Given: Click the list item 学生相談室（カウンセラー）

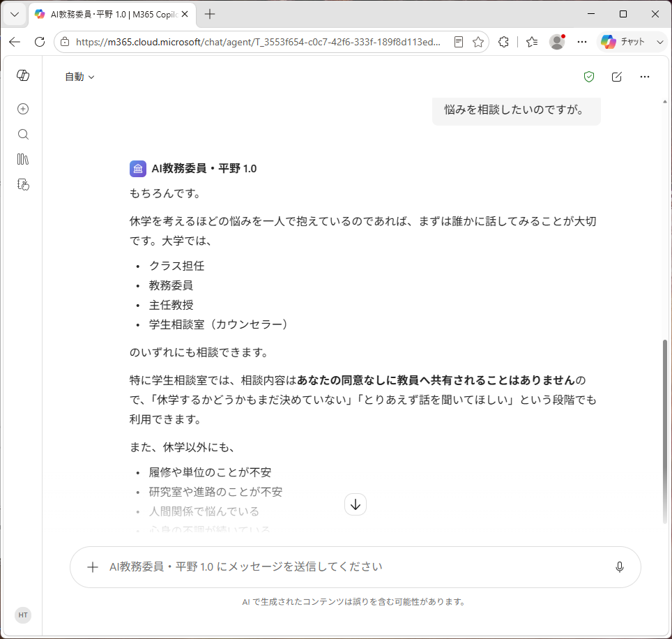Looking at the screenshot, I should tap(219, 324).
